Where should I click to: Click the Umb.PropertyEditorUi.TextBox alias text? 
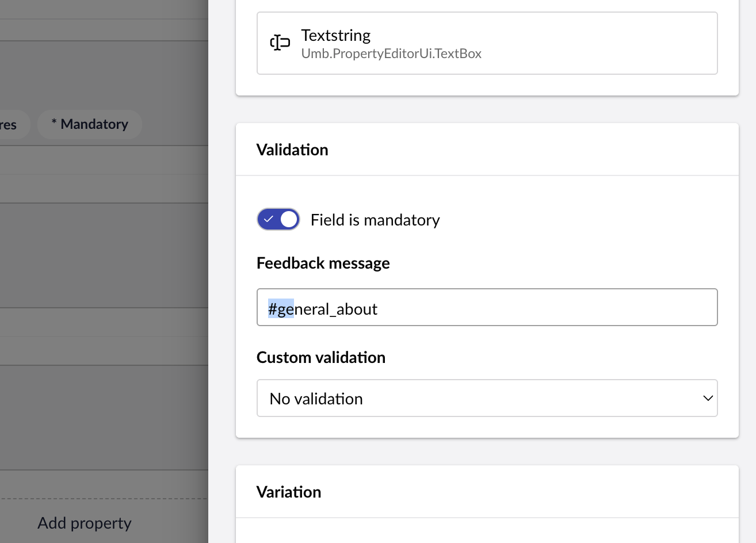point(391,53)
